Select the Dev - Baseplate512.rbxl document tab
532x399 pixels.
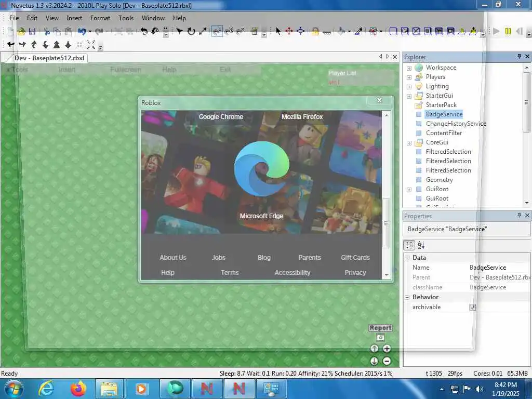click(x=49, y=58)
